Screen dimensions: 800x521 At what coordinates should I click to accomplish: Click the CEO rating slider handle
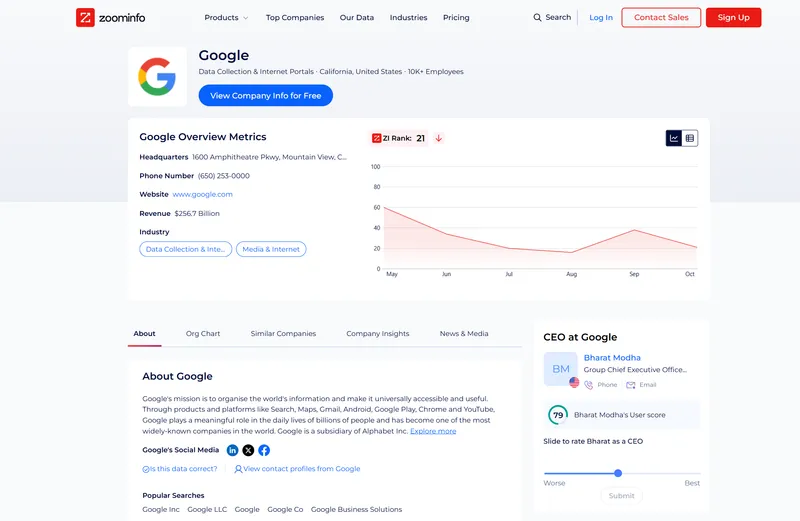(x=618, y=473)
